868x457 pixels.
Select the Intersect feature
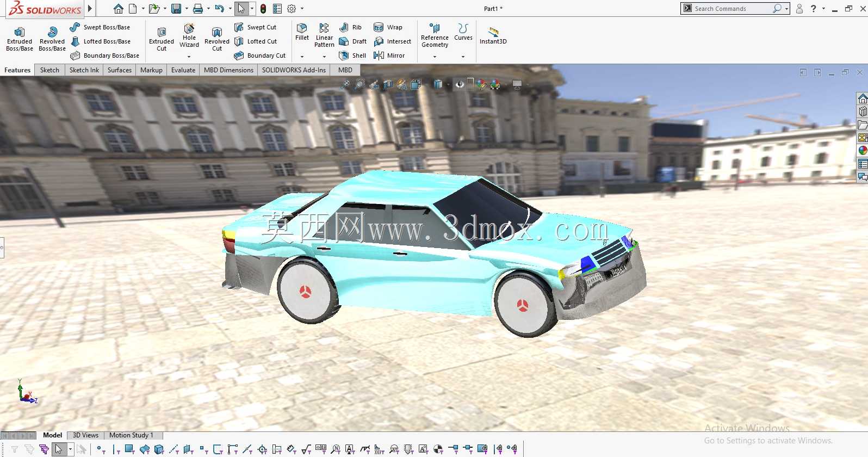point(392,41)
